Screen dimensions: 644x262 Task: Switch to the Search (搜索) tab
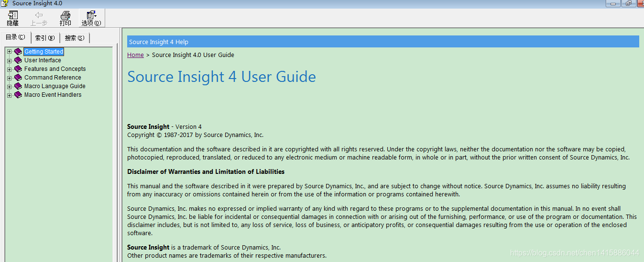click(75, 38)
